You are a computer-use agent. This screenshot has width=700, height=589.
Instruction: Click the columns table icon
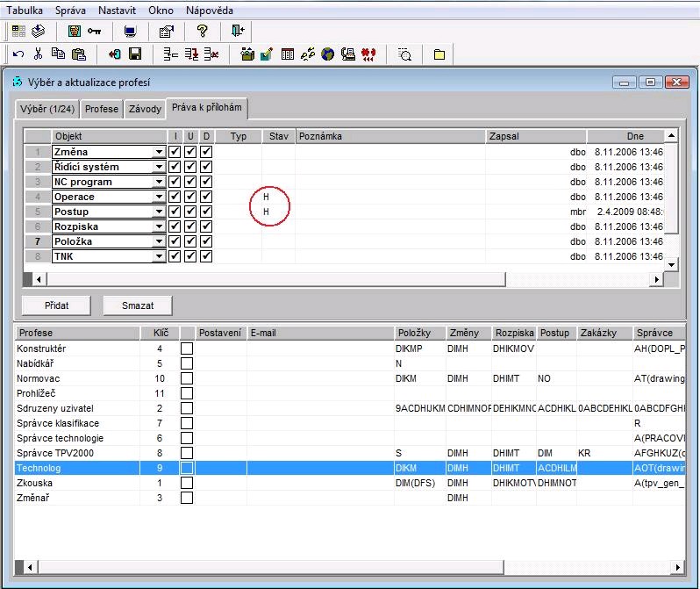[288, 54]
